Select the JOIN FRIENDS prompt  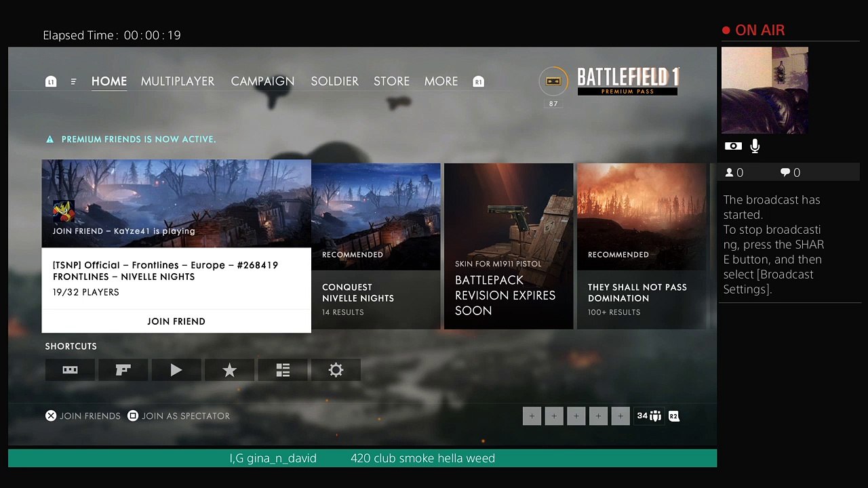point(83,416)
